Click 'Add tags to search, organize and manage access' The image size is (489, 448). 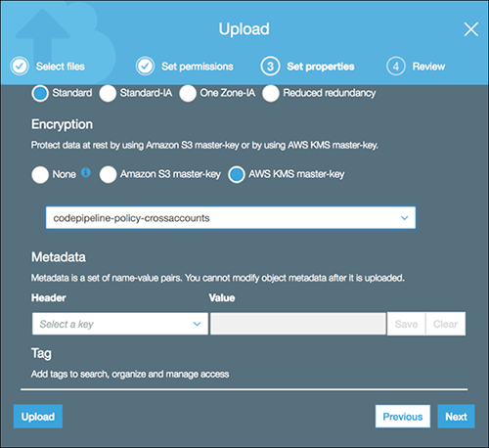(130, 374)
